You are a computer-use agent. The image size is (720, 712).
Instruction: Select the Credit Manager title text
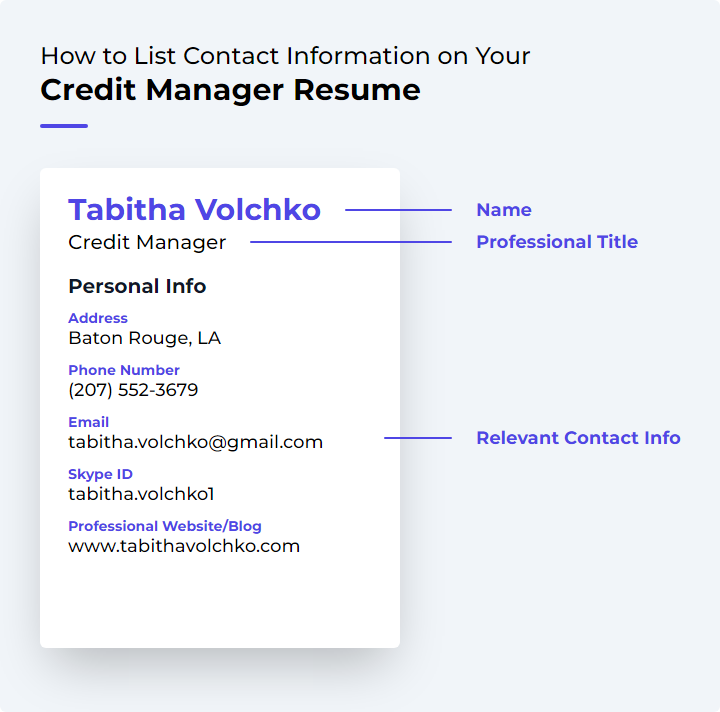(147, 242)
